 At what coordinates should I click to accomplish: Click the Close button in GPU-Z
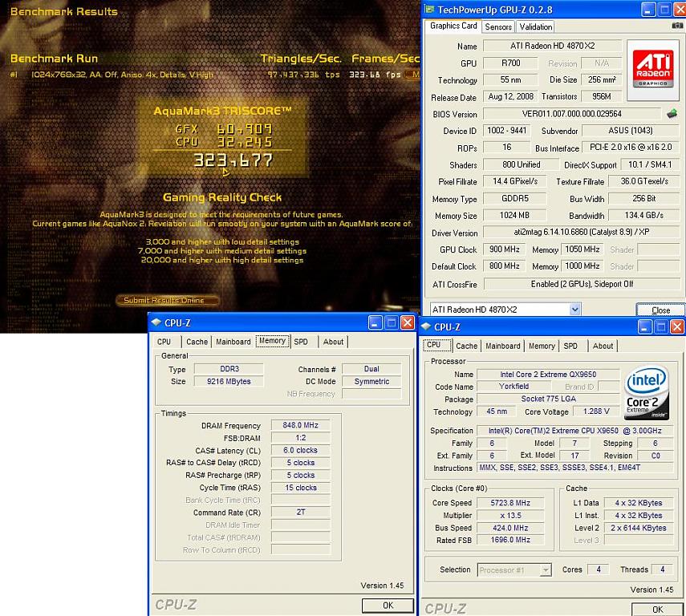pos(660,310)
